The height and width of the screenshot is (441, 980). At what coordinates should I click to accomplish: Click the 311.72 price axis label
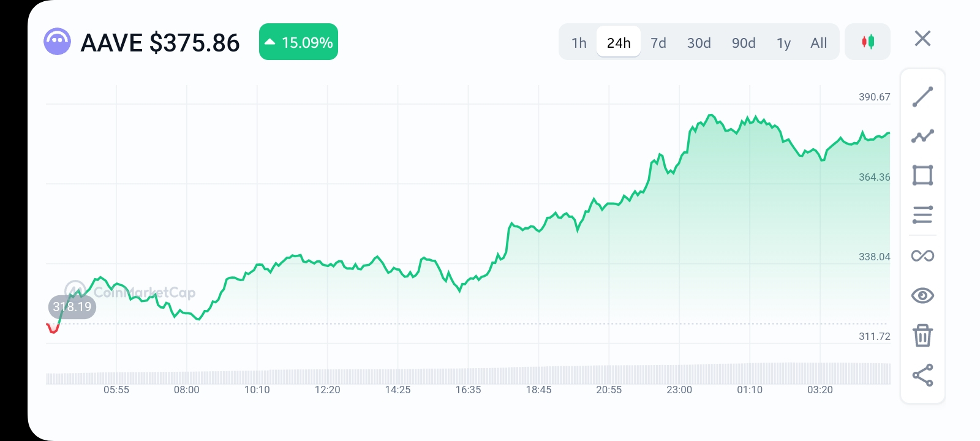coord(874,336)
